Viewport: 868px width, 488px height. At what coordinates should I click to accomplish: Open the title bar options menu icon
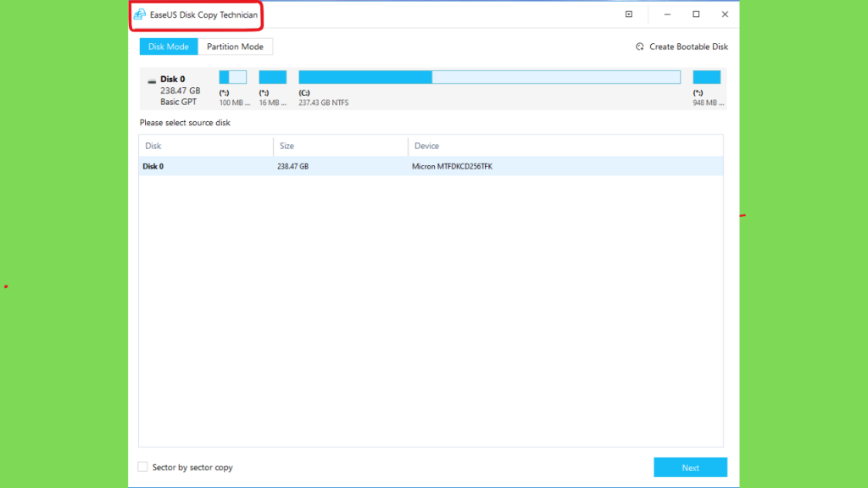coord(629,14)
